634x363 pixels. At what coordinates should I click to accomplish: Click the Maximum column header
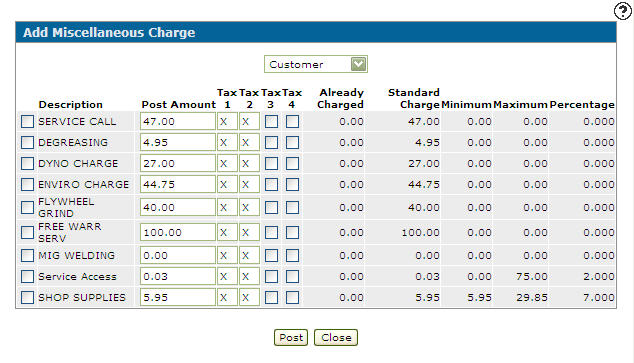click(520, 105)
